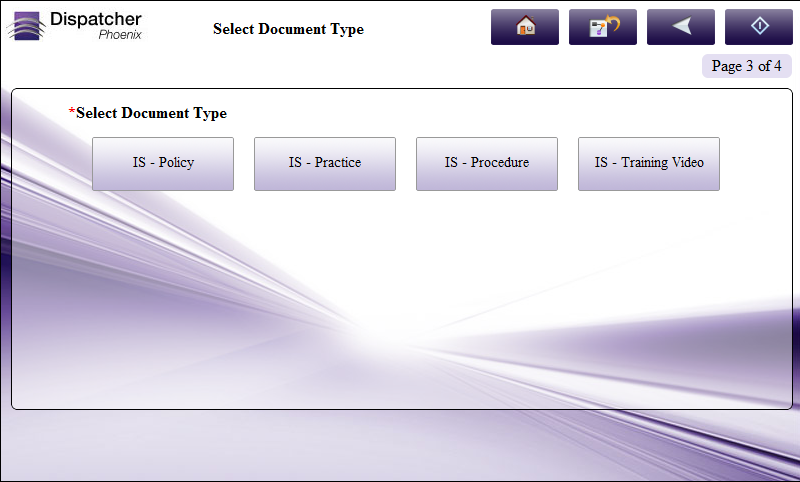Select IS - Training Video option
Screen dimensions: 800x482
coord(649,163)
